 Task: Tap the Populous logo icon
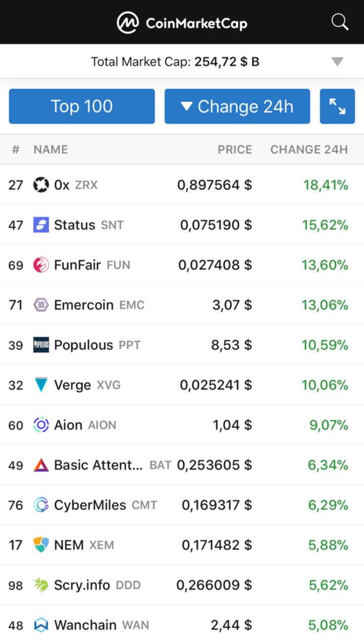[41, 345]
